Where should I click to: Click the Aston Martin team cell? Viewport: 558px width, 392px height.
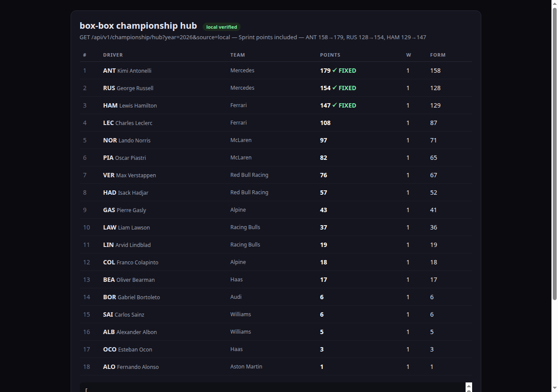pos(246,367)
